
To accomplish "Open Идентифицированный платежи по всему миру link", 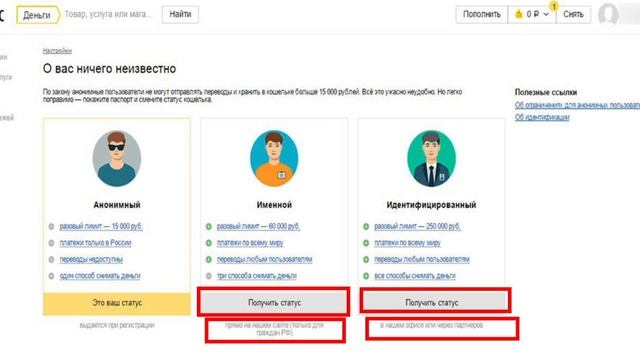I will click(x=407, y=243).
